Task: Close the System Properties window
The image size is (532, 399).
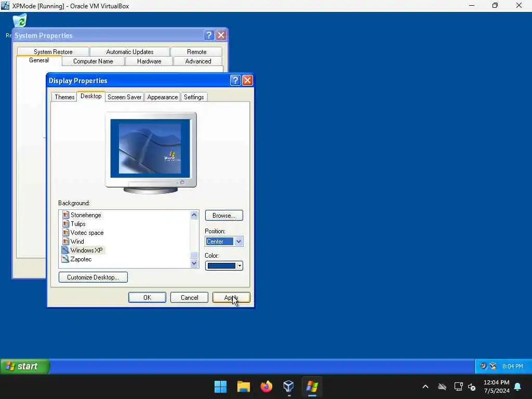Action: click(x=221, y=35)
